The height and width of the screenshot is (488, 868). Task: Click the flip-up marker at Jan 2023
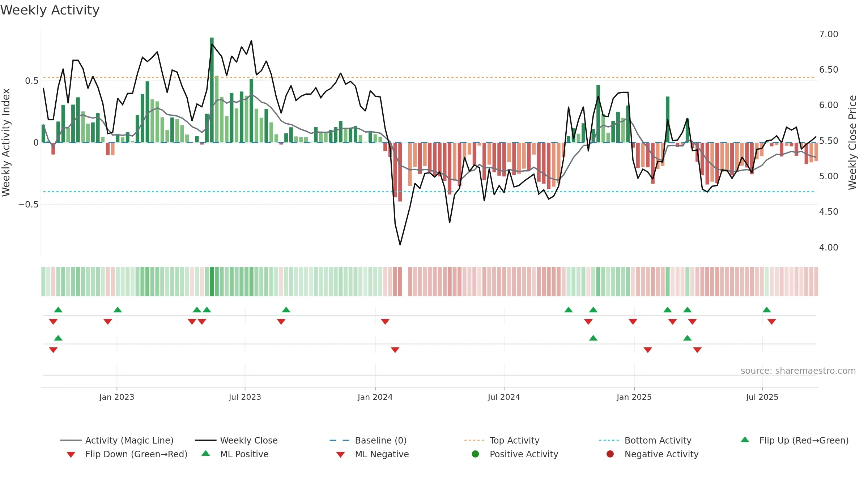click(x=118, y=310)
